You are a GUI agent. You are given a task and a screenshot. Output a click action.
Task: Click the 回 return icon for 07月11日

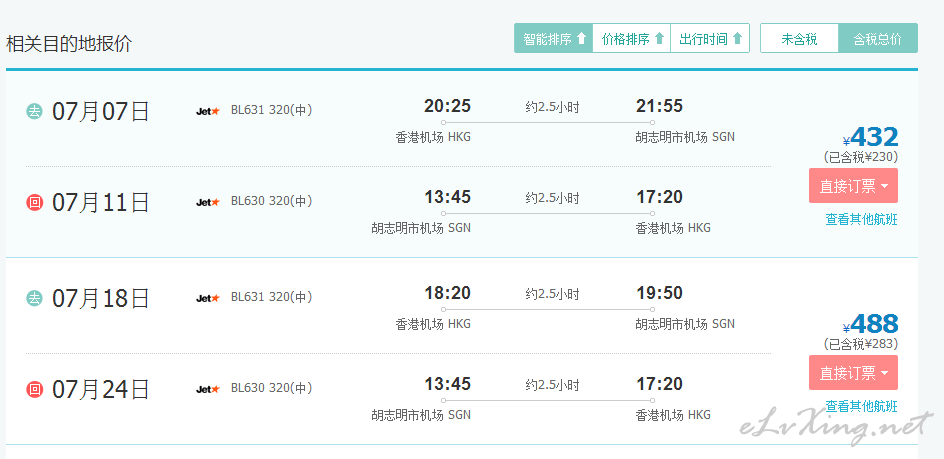pyautogui.click(x=34, y=202)
